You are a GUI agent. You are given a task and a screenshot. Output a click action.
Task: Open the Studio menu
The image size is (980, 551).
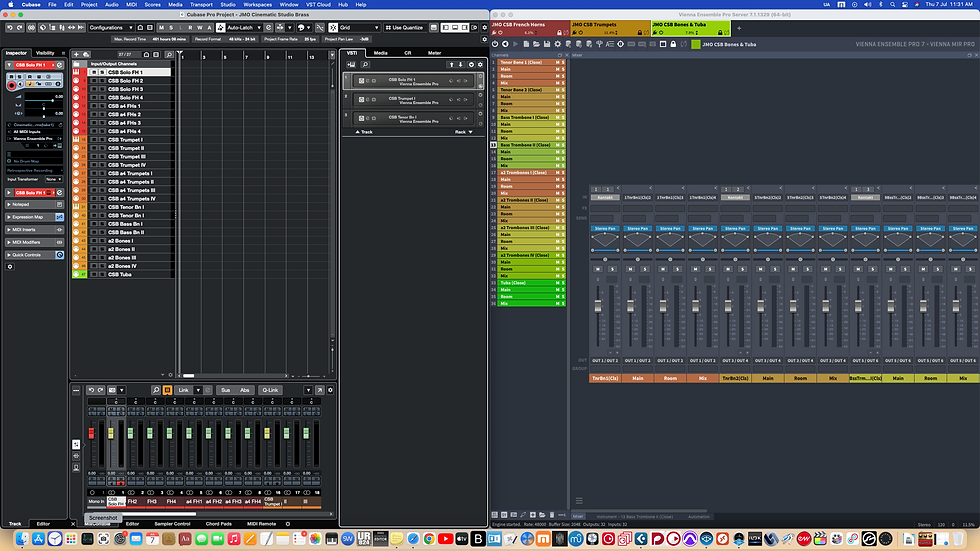(x=228, y=4)
